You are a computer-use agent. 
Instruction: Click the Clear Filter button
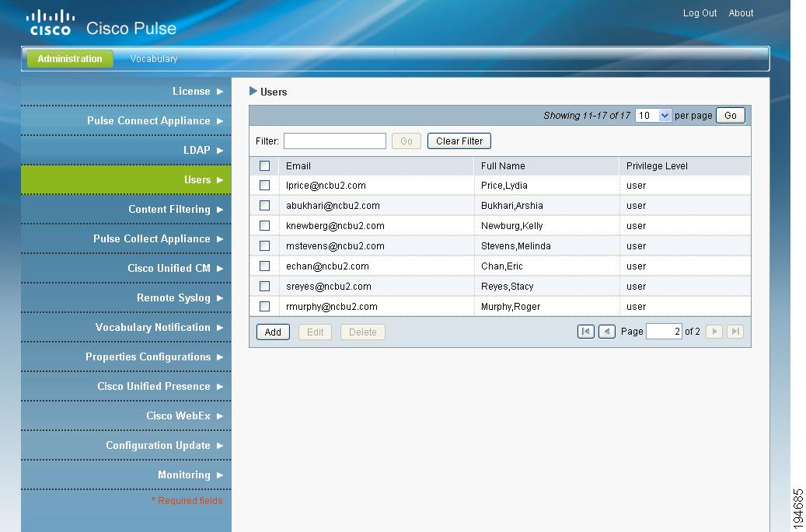tap(459, 141)
